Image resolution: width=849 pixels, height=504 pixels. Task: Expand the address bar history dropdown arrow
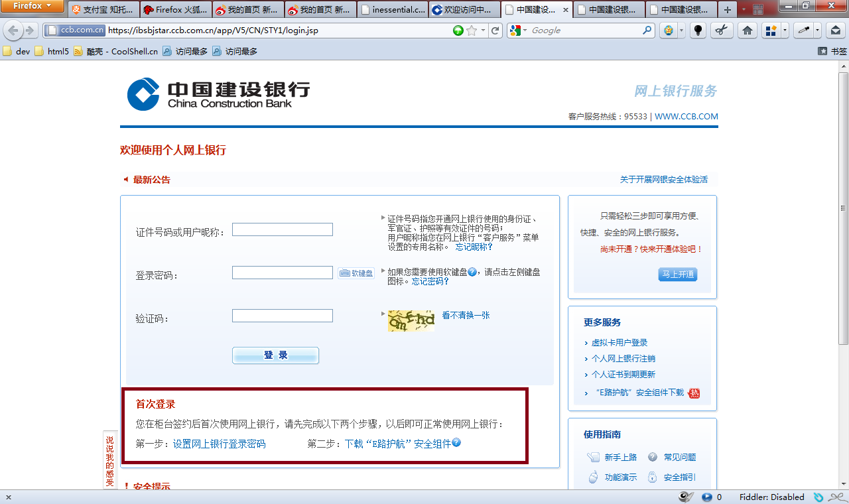click(x=484, y=31)
